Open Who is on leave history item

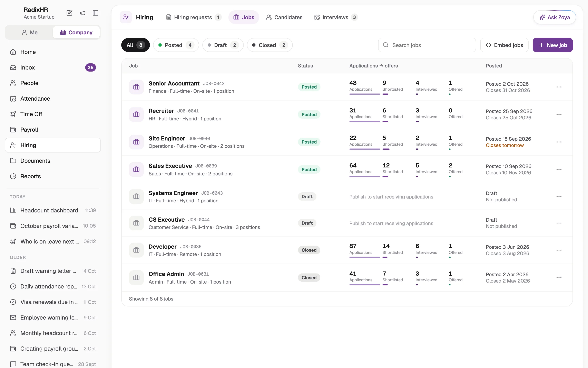pos(53,241)
